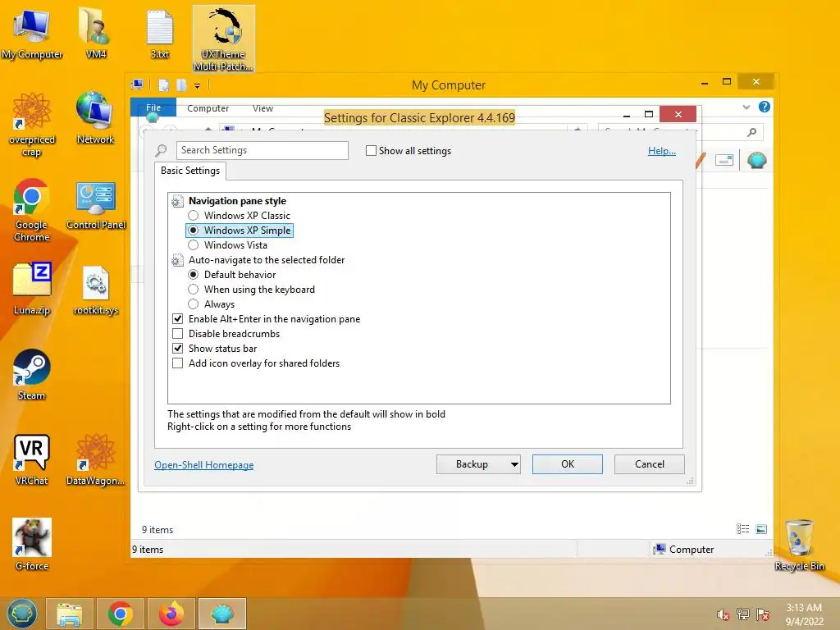Launch Chrome from the taskbar

(x=120, y=614)
